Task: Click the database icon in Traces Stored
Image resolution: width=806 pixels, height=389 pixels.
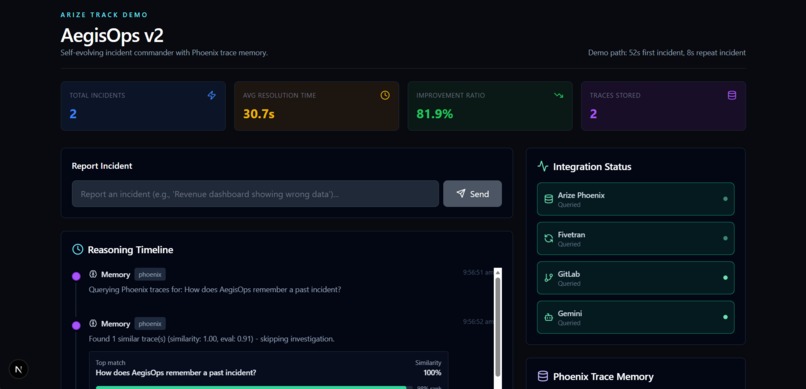Action: pyautogui.click(x=732, y=95)
